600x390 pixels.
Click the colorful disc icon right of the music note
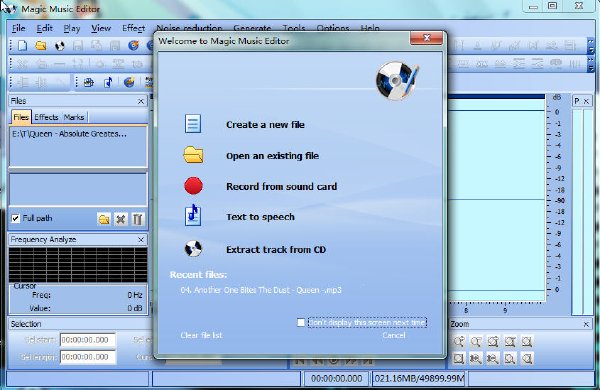[129, 82]
